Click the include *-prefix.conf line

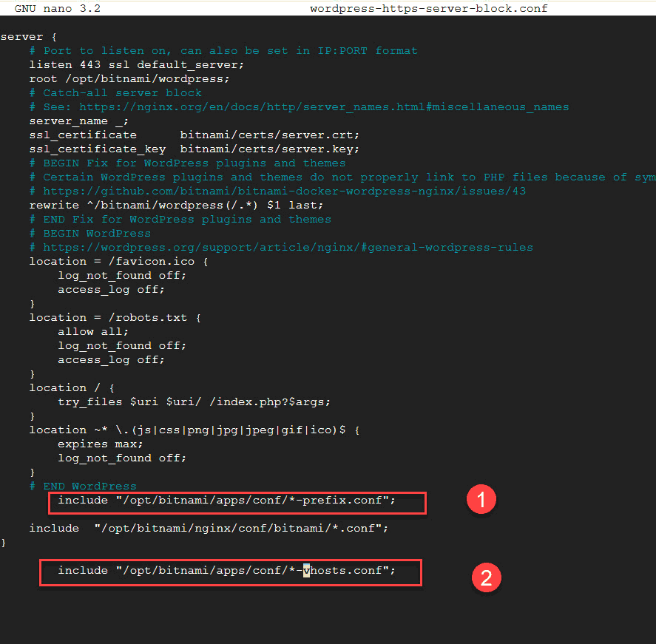[x=226, y=501]
